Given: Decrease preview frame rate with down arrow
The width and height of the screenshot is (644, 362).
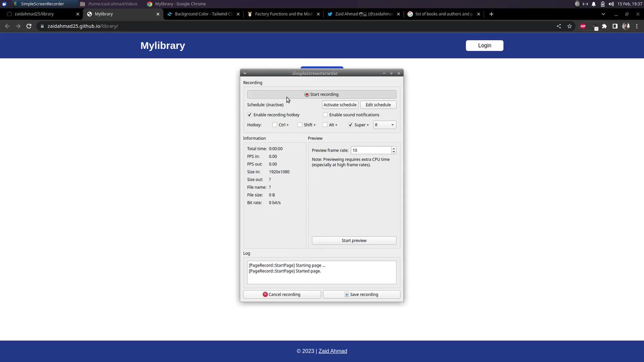Looking at the screenshot, I should coord(394,152).
